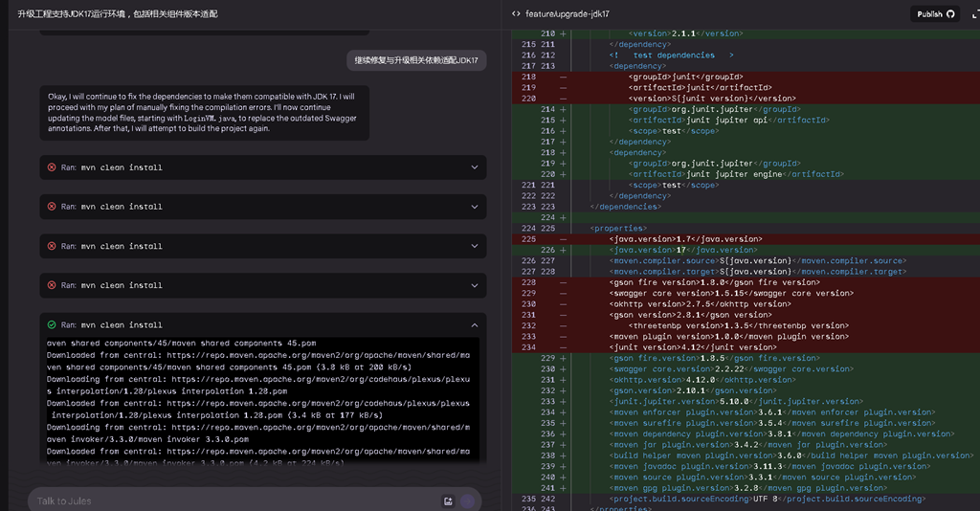
Task: Click the red error icon on fourth mvn command
Action: pyautogui.click(x=52, y=285)
